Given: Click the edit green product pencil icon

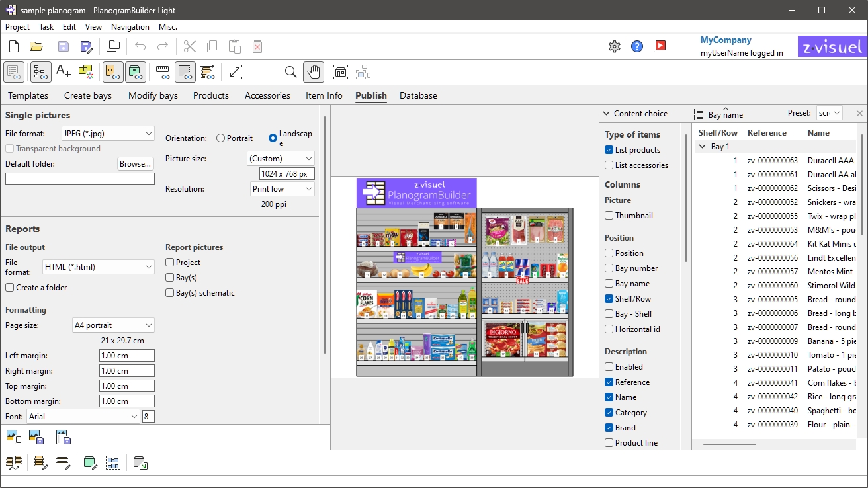Looking at the screenshot, I should click(x=91, y=463).
